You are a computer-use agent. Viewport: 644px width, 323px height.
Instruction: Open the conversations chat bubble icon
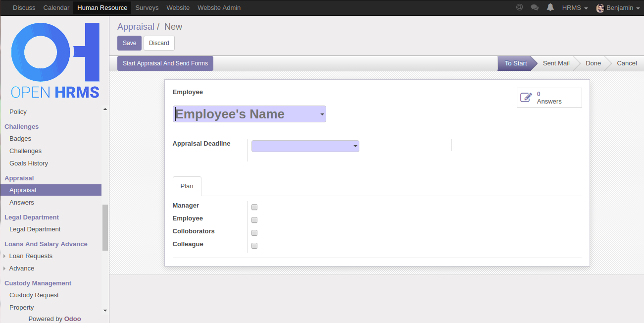(x=535, y=7)
